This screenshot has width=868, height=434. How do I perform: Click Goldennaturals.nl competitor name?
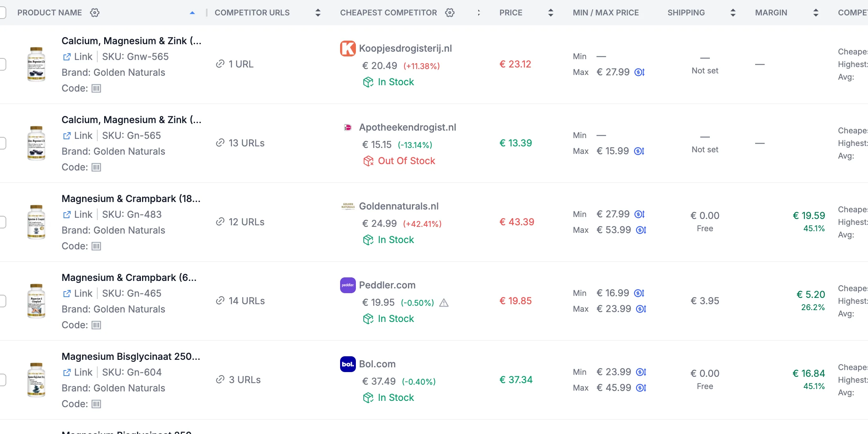pyautogui.click(x=399, y=206)
